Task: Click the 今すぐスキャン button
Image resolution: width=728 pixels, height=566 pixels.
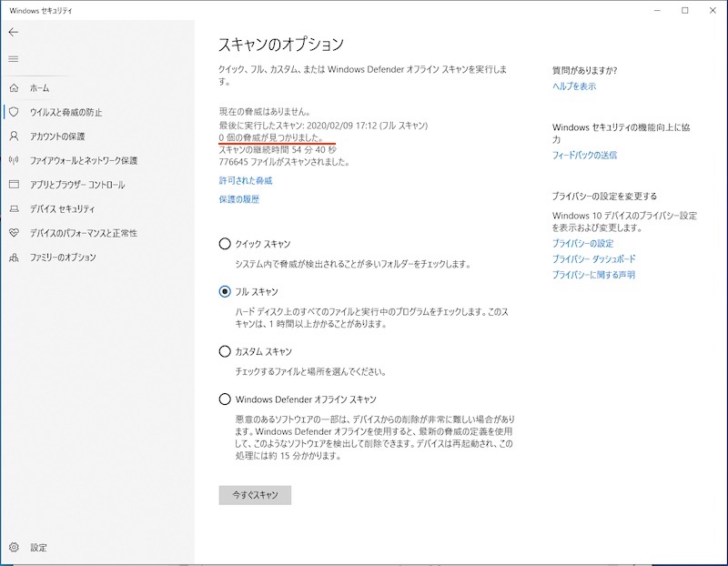Action: (x=255, y=495)
